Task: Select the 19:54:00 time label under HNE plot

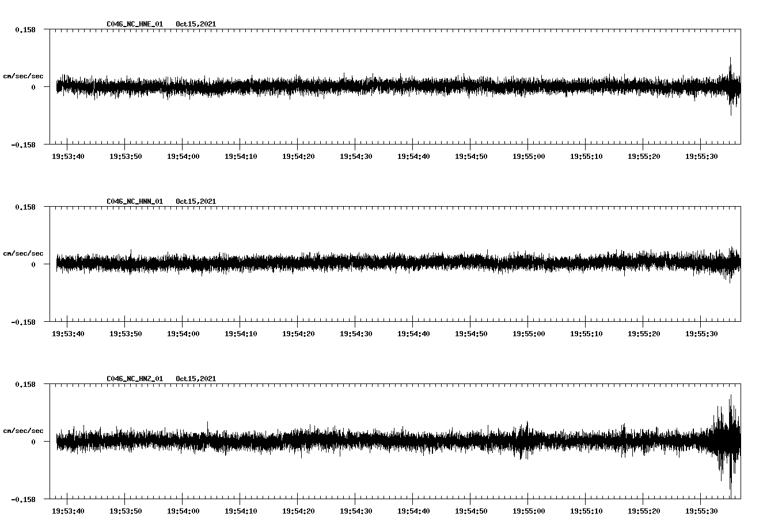Action: click(x=183, y=157)
